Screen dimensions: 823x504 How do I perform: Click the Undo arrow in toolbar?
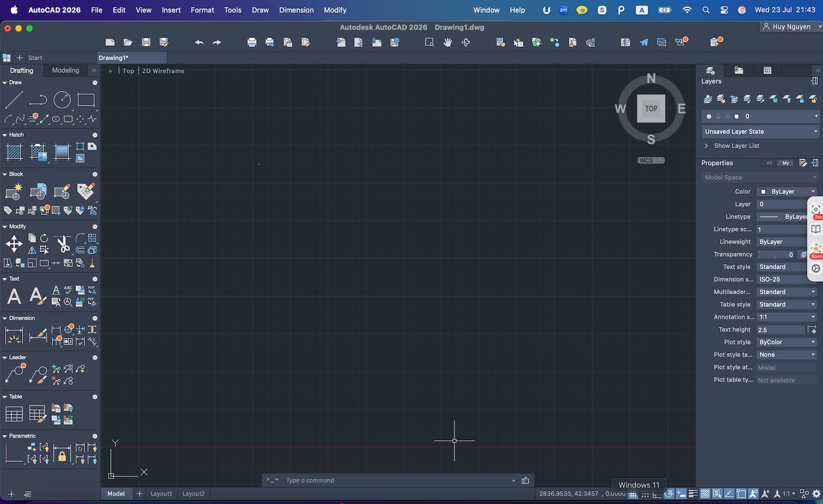[199, 42]
